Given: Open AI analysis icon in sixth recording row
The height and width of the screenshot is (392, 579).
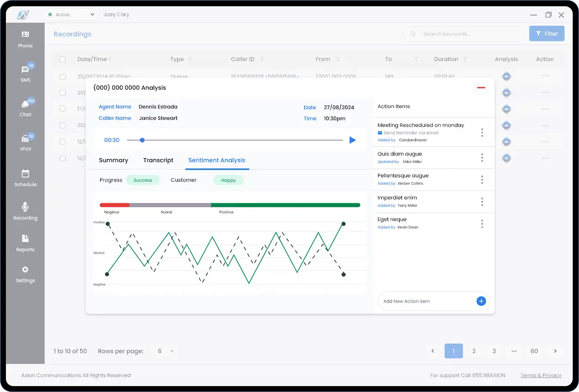Looking at the screenshot, I should 506,158.
